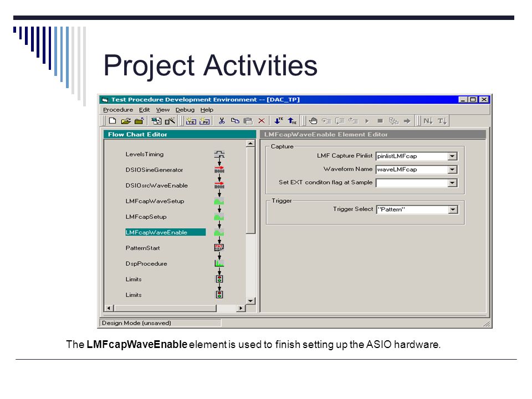Move the TE up with the blue up arrow
Image resolution: width=532 pixels, height=399 pixels.
pyautogui.click(x=292, y=121)
